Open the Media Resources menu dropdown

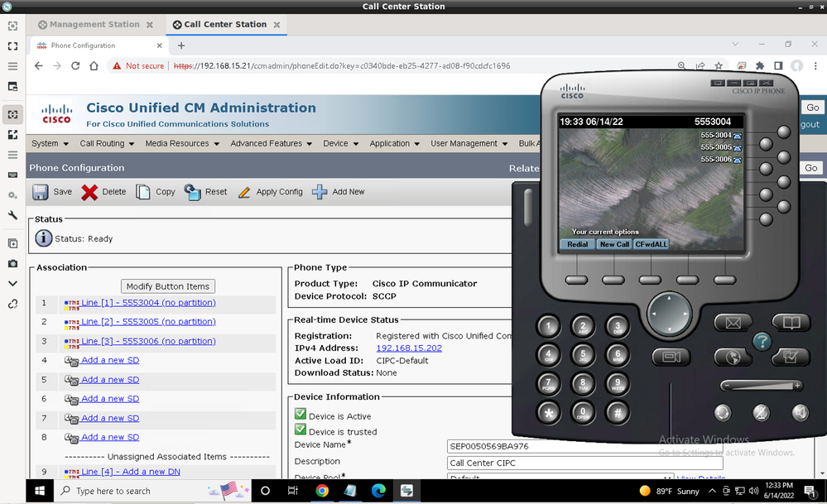click(x=182, y=143)
